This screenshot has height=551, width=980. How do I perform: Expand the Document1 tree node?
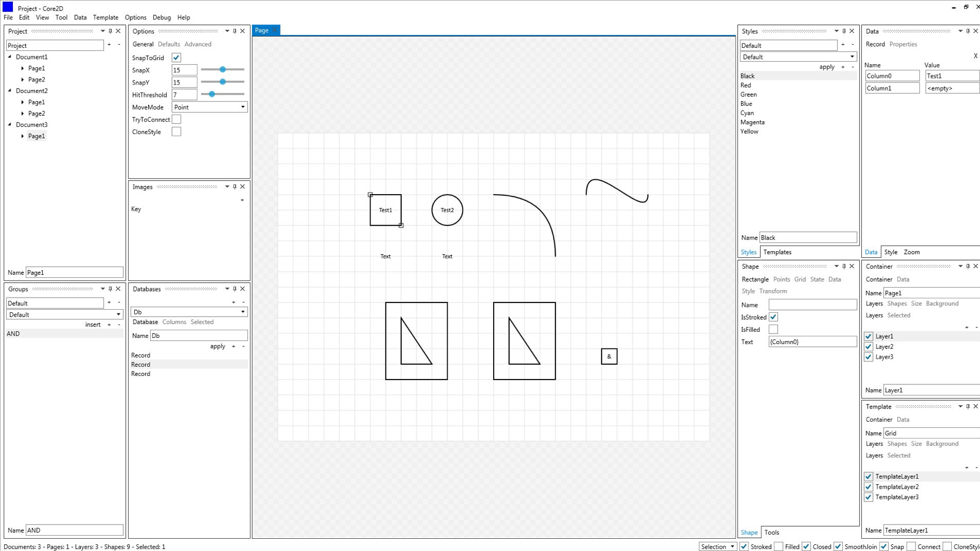[9, 56]
